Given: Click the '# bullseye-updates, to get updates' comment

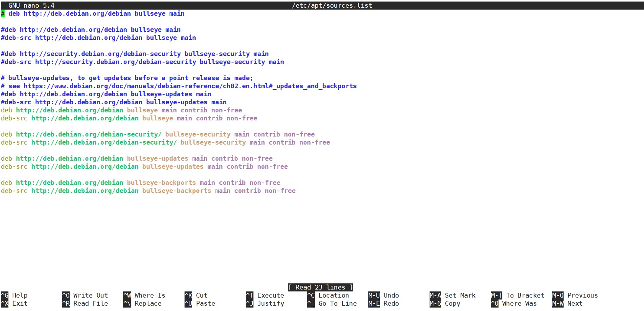Looking at the screenshot, I should tap(127, 78).
